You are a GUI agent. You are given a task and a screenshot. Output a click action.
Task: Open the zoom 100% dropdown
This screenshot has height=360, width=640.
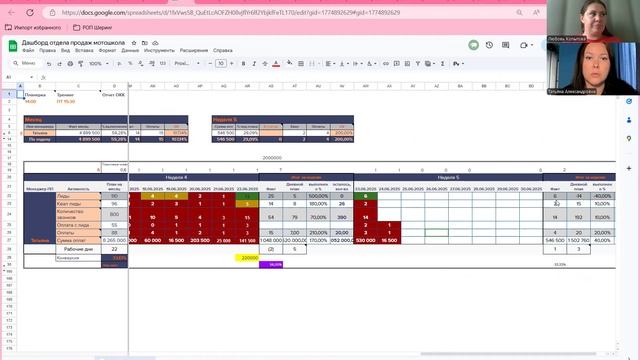(99, 64)
